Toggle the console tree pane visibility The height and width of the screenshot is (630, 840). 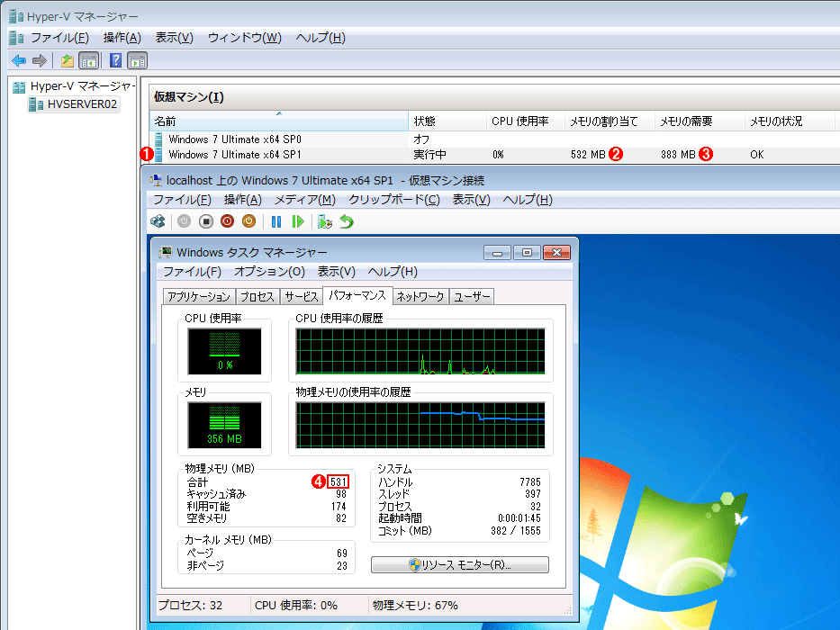[x=86, y=60]
